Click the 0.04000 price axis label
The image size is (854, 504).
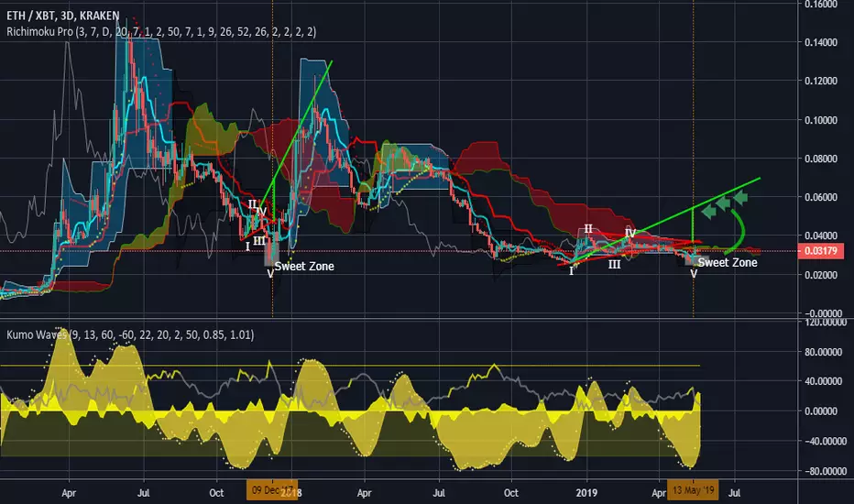821,236
